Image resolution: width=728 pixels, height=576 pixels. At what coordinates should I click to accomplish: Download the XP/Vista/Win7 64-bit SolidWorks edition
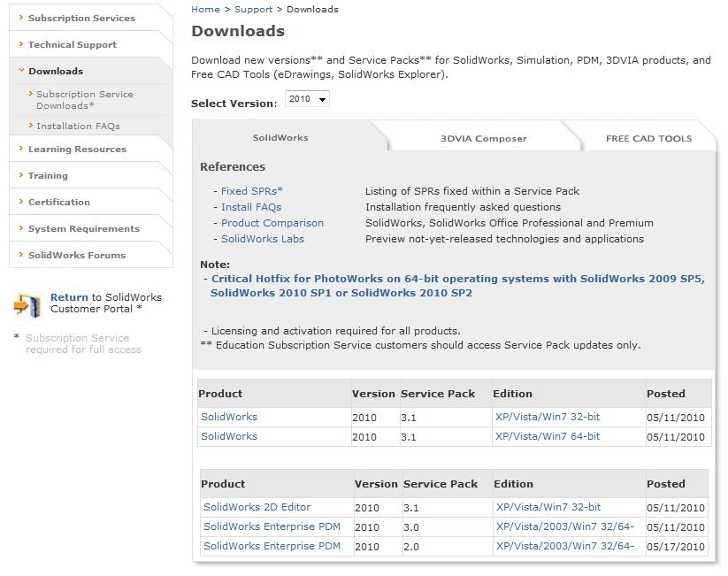pyautogui.click(x=548, y=436)
